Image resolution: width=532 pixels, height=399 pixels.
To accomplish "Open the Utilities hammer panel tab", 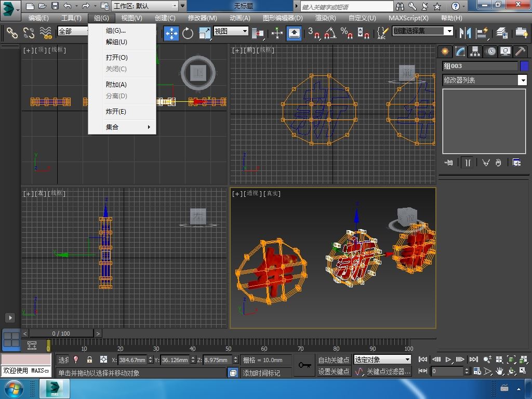I will click(x=520, y=51).
